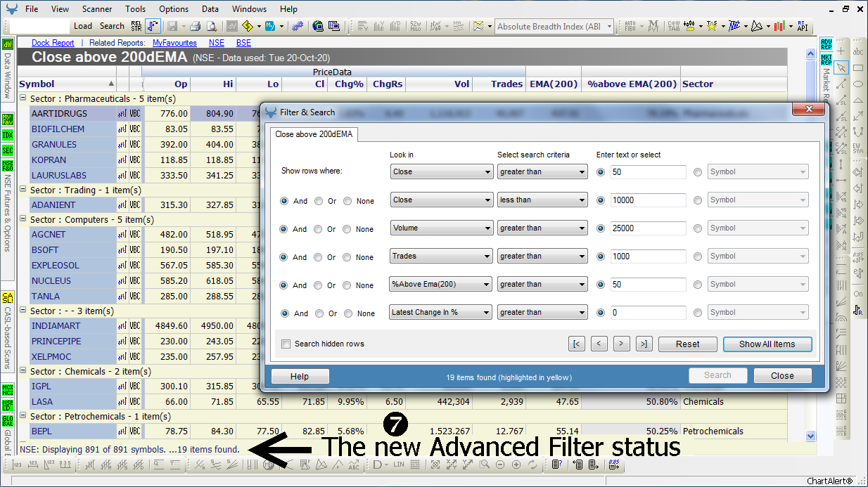
Task: Click the NSE F&O sidebar icon
Action: 8,165
